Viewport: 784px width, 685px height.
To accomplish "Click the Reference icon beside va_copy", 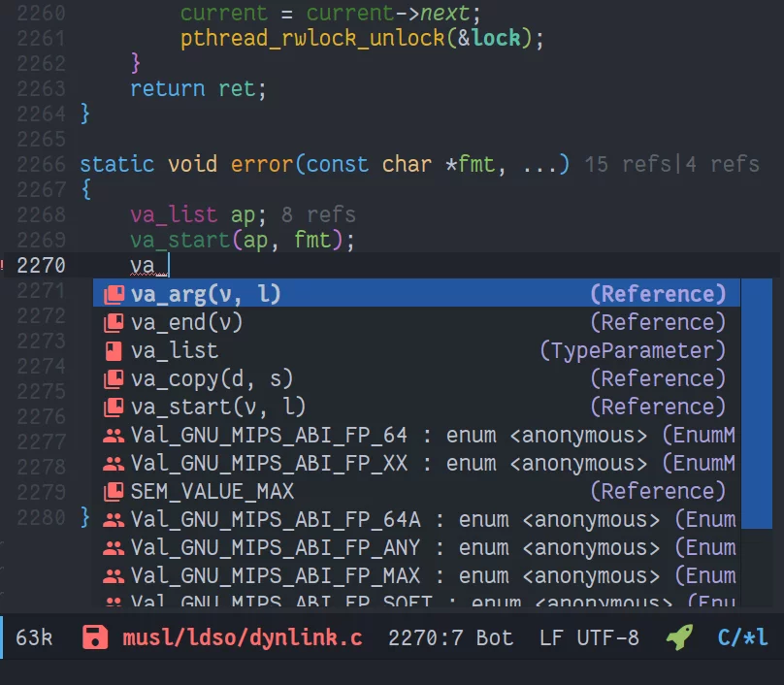I will click(115, 378).
